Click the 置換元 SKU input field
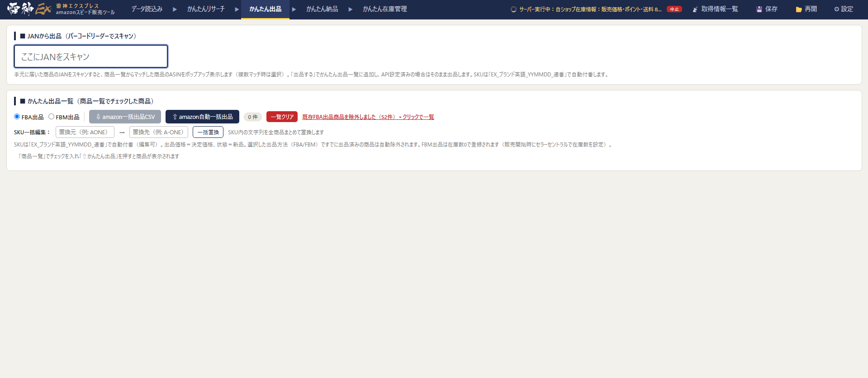The width and height of the screenshot is (868, 378). coord(85,132)
